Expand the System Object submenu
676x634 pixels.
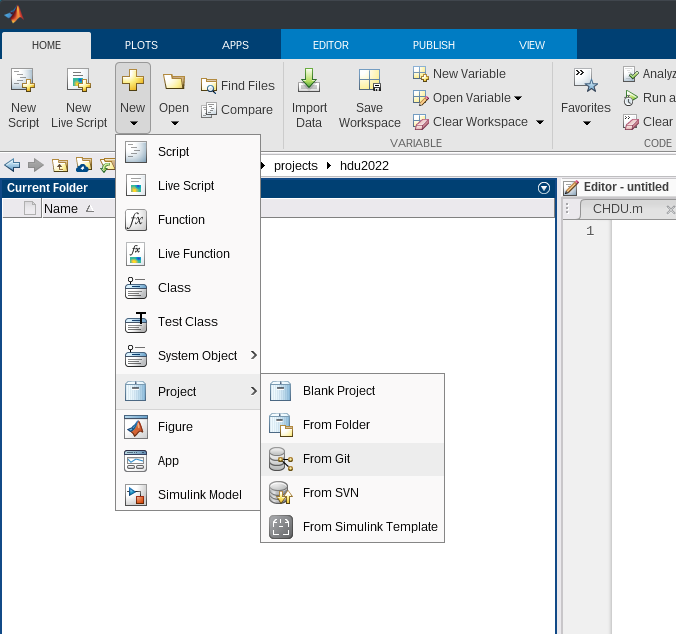254,356
